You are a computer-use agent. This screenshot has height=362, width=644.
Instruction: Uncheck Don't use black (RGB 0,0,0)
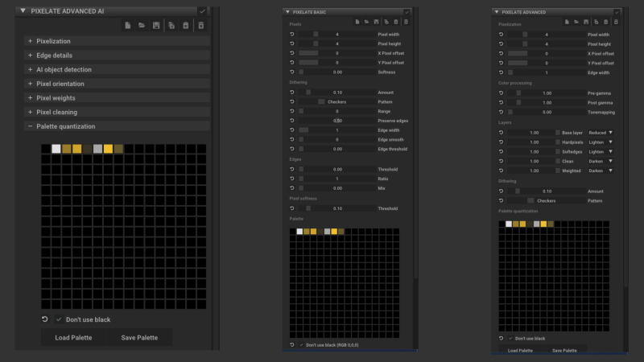coord(301,345)
